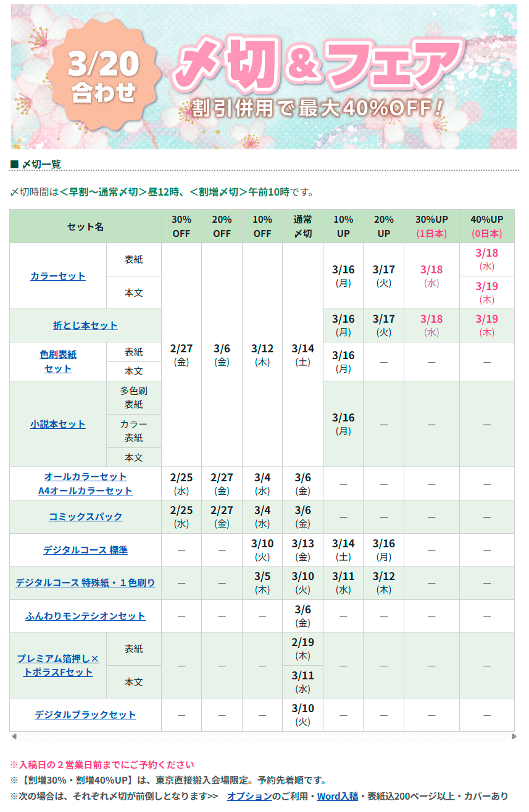This screenshot has width=529, height=812.
Task: Click the right scroll arrow below the table
Action: tap(514, 736)
